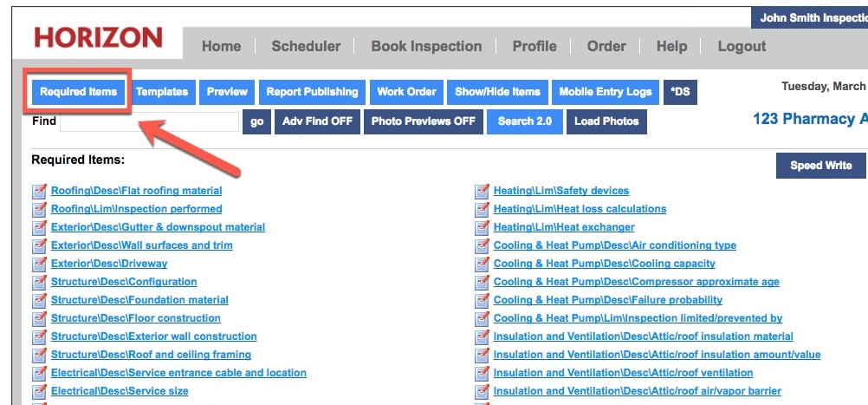This screenshot has height=405, width=868.
Task: Click the edit icon next to Exterior Driveway
Action: tap(39, 264)
